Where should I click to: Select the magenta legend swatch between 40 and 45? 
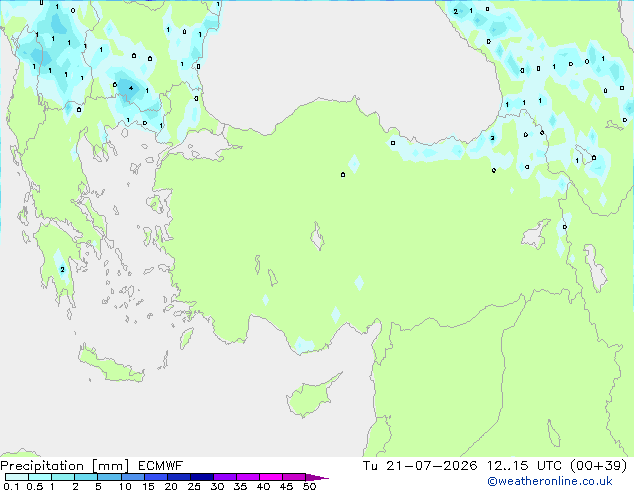click(x=271, y=477)
